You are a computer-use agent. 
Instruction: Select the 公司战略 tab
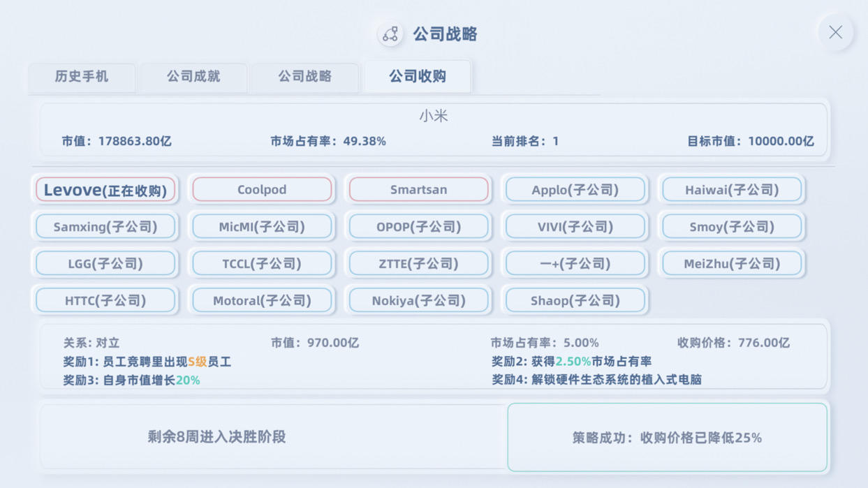[x=305, y=77]
